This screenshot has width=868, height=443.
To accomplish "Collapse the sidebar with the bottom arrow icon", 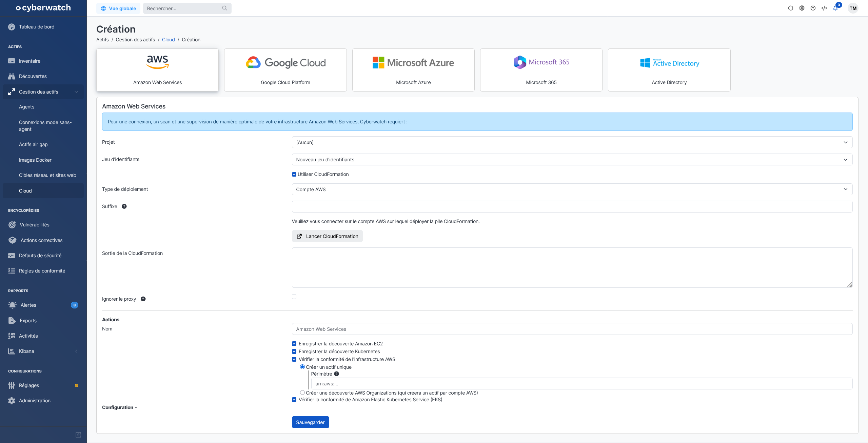I will point(78,435).
